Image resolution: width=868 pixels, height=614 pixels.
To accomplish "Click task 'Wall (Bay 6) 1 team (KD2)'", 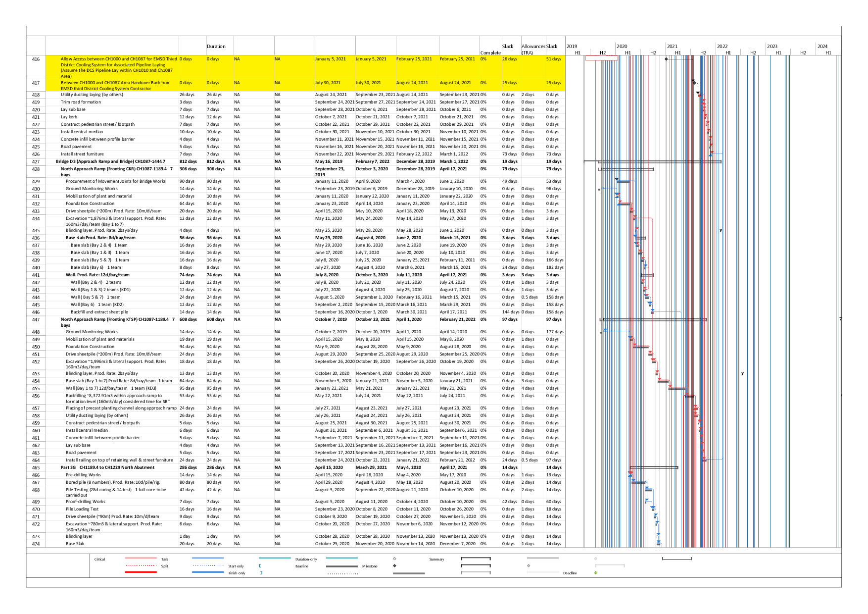I will click(97, 305).
